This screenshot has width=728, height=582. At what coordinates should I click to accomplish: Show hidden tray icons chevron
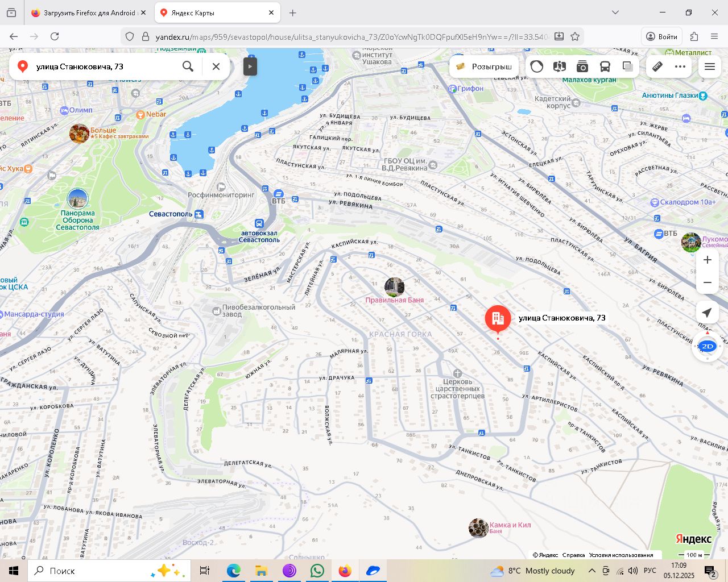pyautogui.click(x=591, y=571)
